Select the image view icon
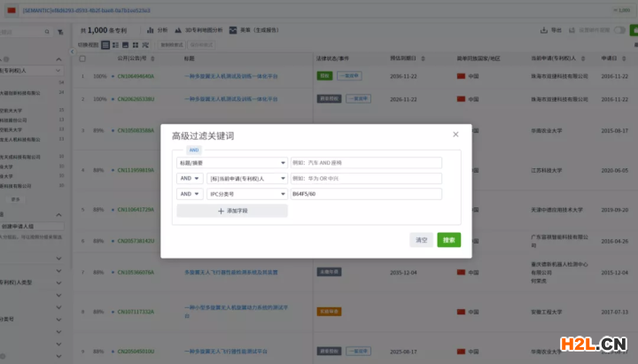 pos(125,45)
